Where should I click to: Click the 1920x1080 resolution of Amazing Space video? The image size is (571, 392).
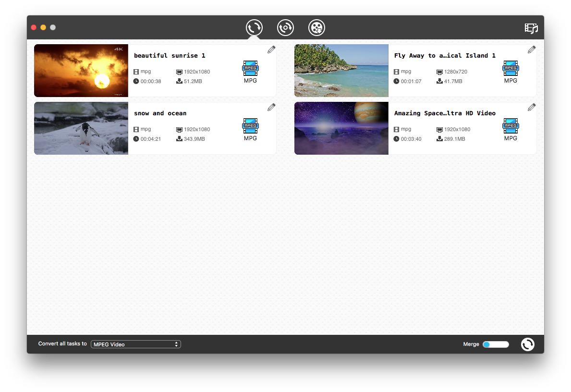(457, 129)
